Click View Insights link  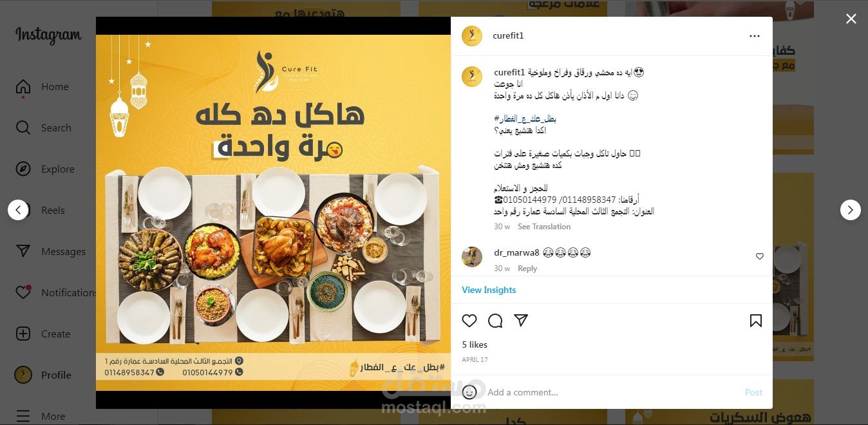489,290
